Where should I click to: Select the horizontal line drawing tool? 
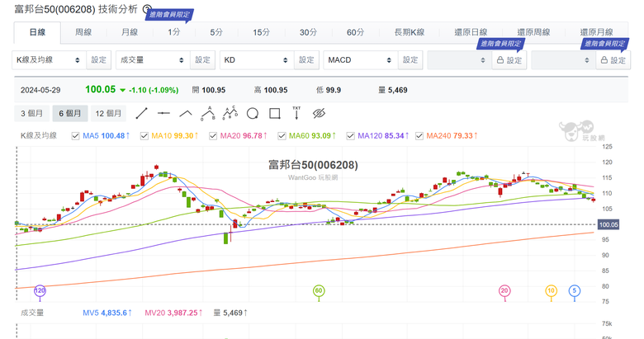click(x=163, y=113)
